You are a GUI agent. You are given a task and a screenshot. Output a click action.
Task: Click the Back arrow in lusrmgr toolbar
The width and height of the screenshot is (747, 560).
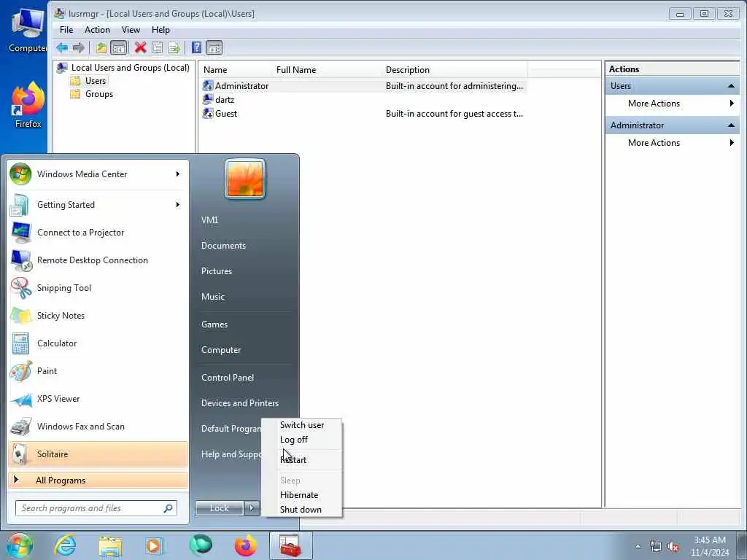62,47
